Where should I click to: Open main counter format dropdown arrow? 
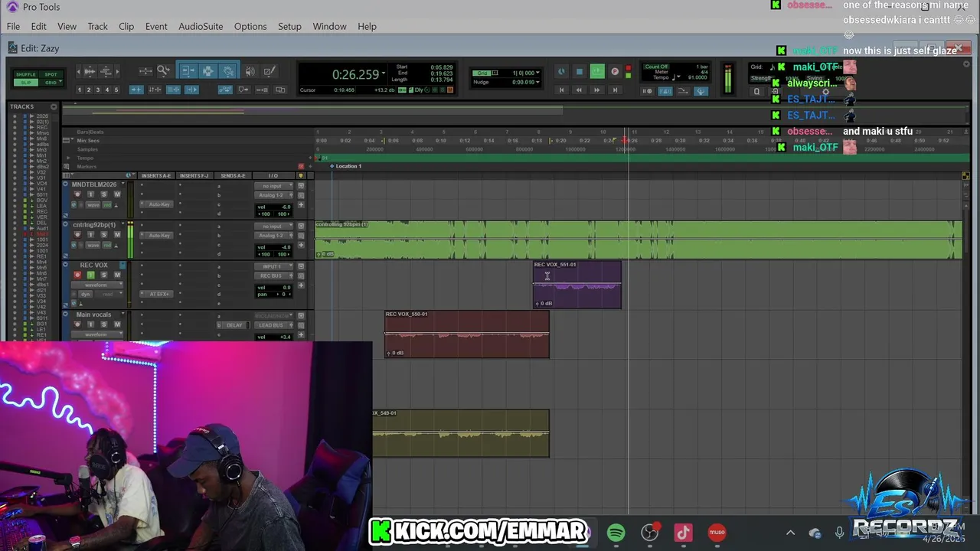[383, 73]
